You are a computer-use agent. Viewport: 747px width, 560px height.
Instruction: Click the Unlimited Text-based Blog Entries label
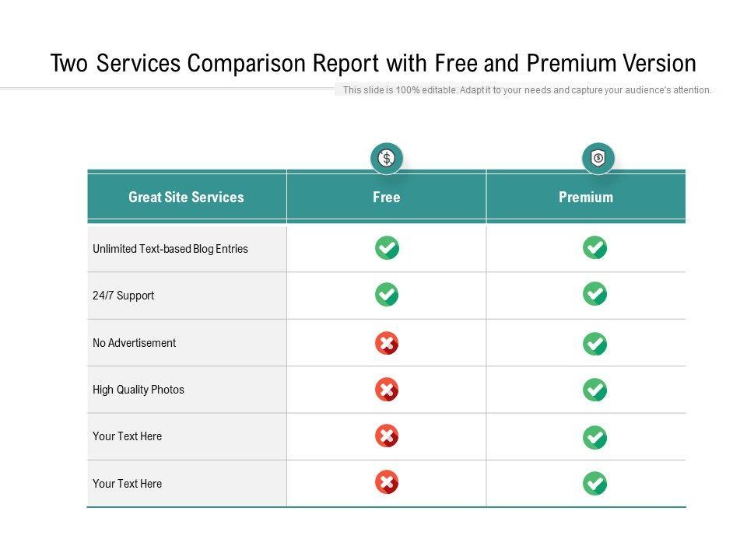point(170,249)
